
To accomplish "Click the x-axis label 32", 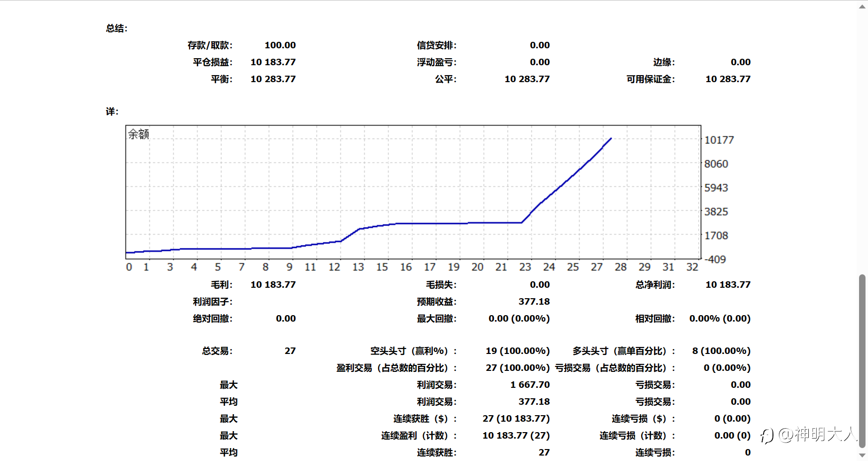I will click(x=692, y=267).
